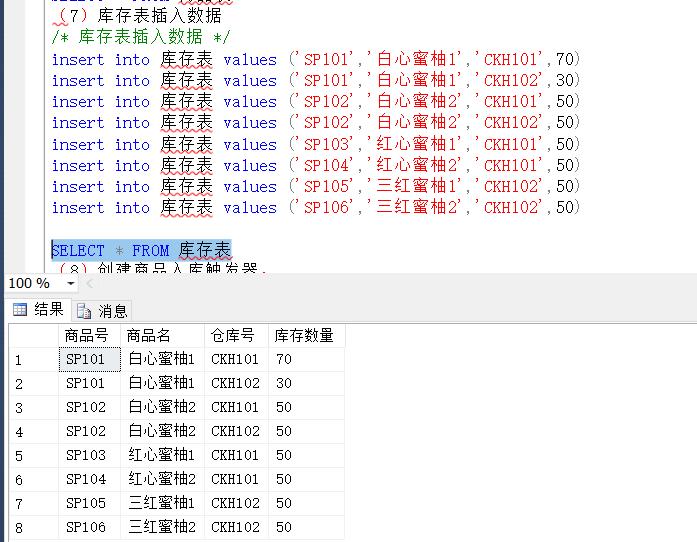Click insert line SP102 with CKH101

click(x=316, y=101)
